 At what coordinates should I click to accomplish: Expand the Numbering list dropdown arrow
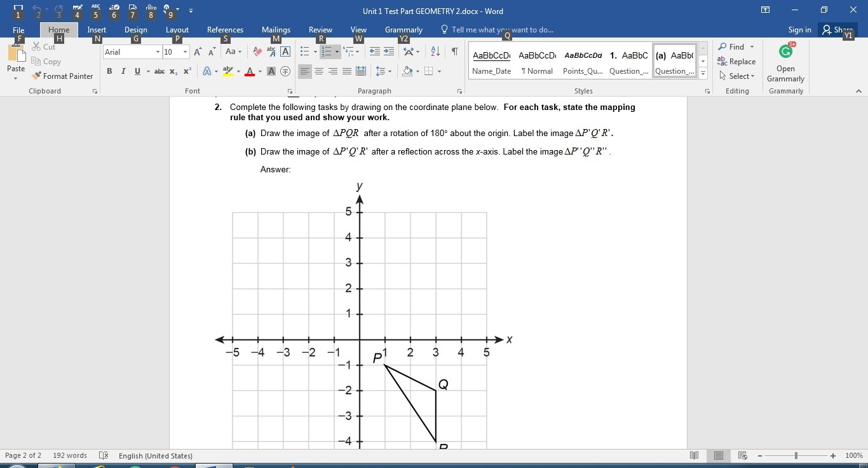point(337,52)
